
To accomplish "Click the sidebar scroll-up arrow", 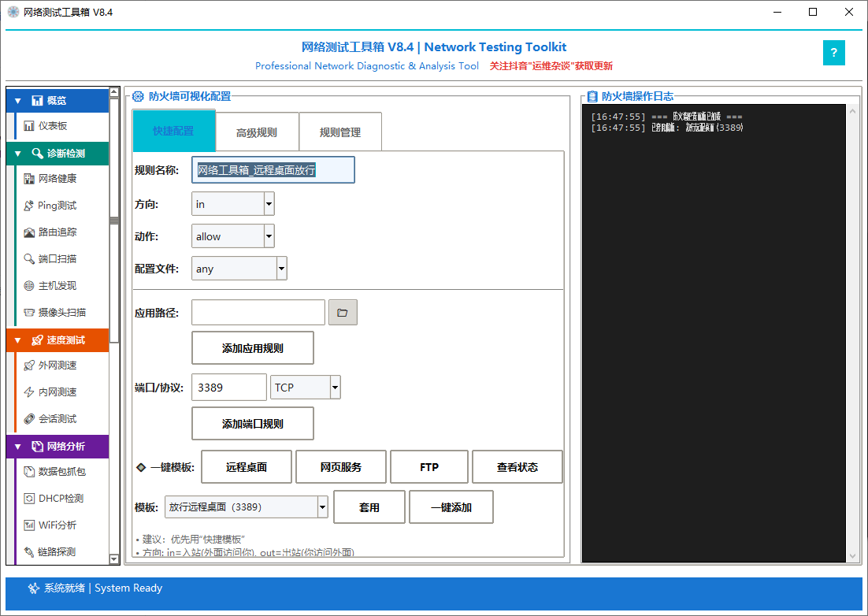I will point(114,92).
